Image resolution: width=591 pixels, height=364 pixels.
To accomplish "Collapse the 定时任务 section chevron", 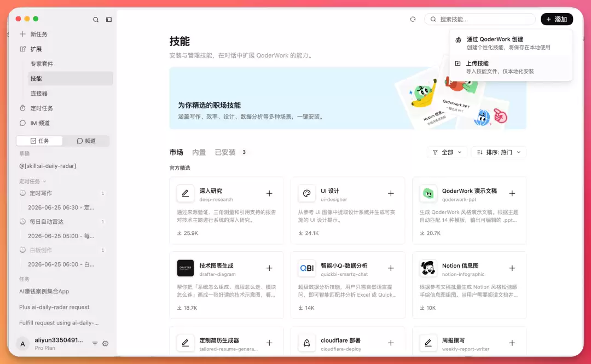I will [x=44, y=181].
